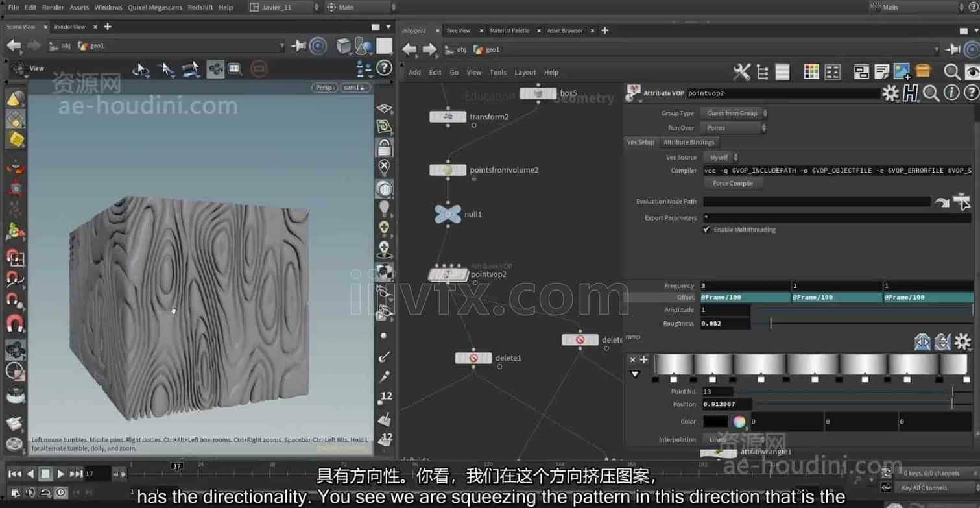Switch to Material Palette tab
The width and height of the screenshot is (980, 508).
509,30
